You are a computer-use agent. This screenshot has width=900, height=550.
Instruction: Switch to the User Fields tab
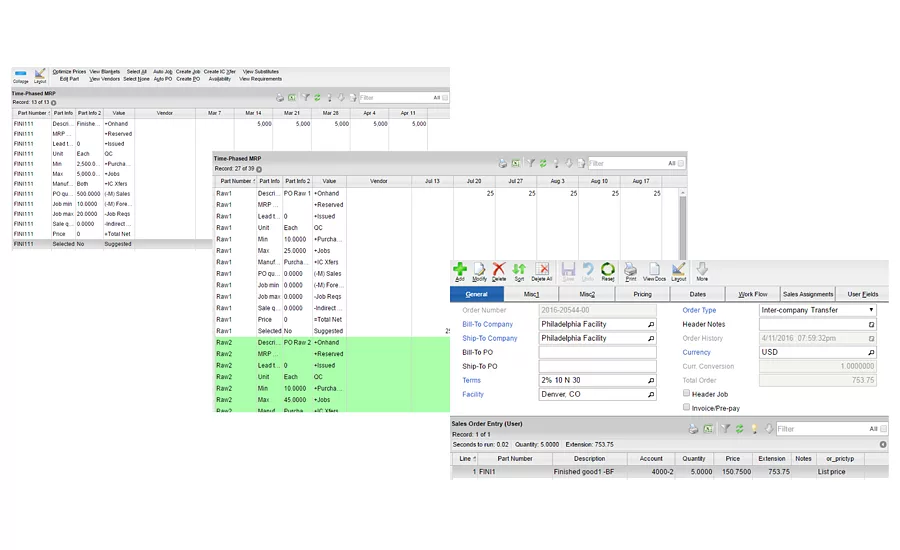863,294
